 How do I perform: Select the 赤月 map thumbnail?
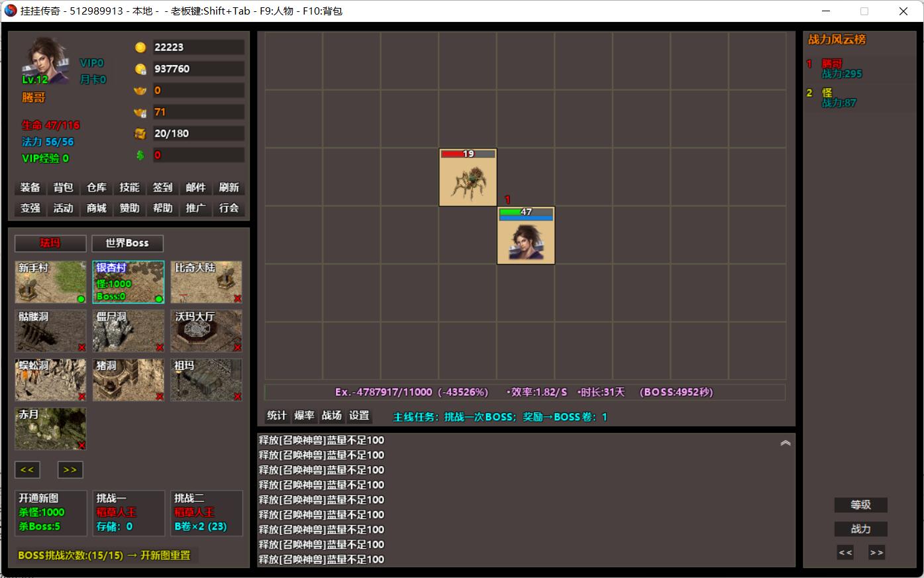(50, 430)
